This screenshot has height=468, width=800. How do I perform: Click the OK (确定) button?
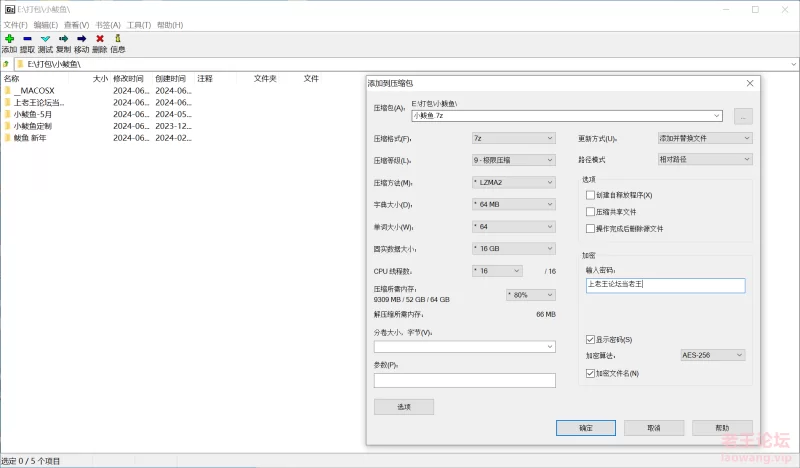tap(585, 427)
